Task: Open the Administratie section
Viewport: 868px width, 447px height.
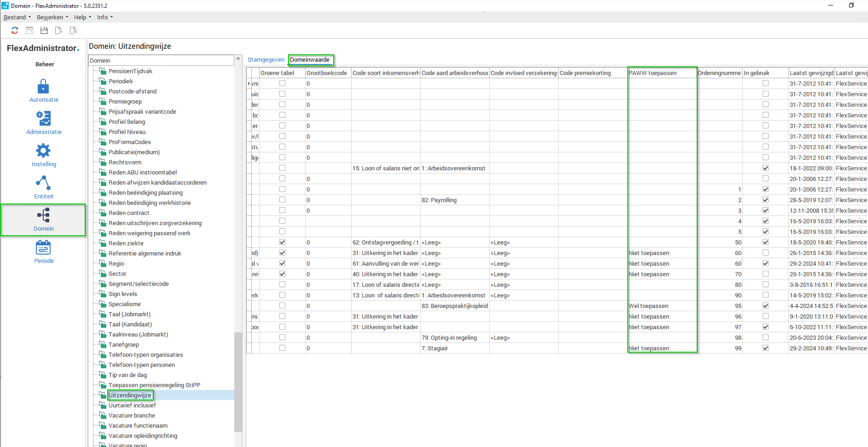Action: coord(44,123)
